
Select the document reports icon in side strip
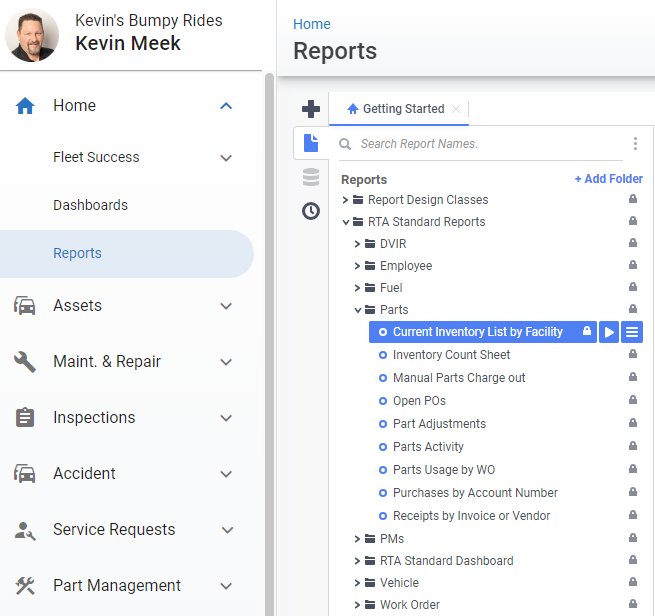[310, 143]
